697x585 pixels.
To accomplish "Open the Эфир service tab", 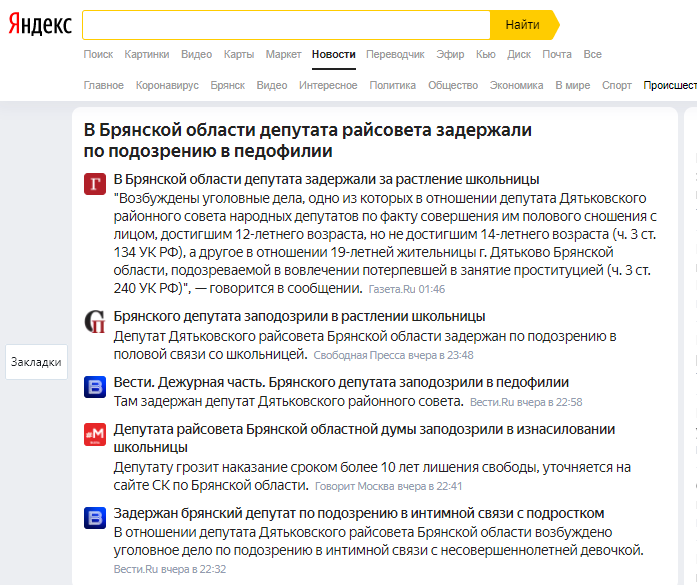I will [x=450, y=54].
